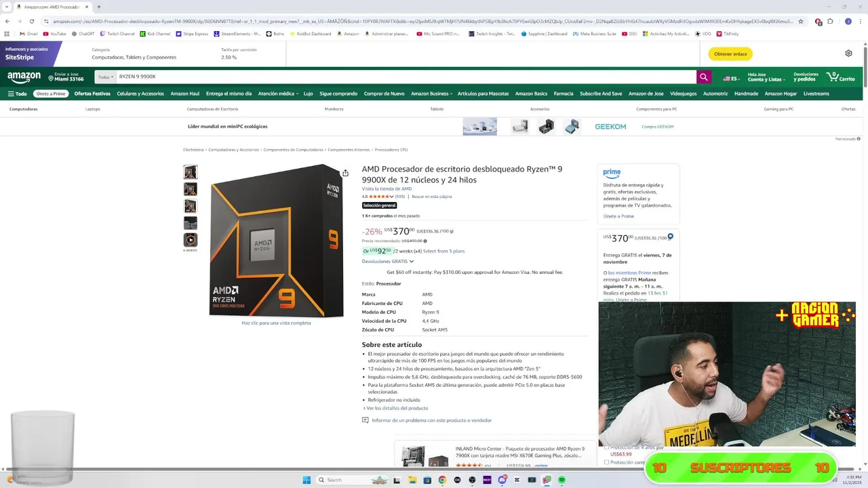
Task: Click the share icon above product image
Action: tap(345, 173)
